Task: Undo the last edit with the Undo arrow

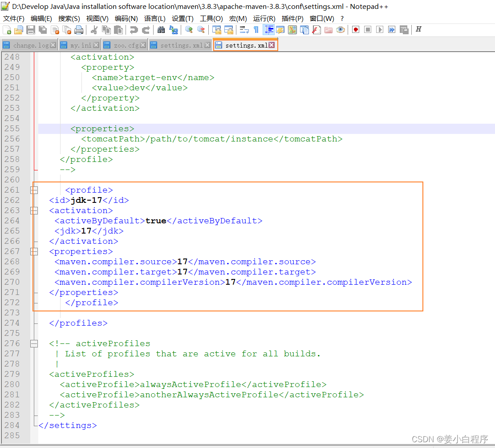Action: [x=134, y=30]
